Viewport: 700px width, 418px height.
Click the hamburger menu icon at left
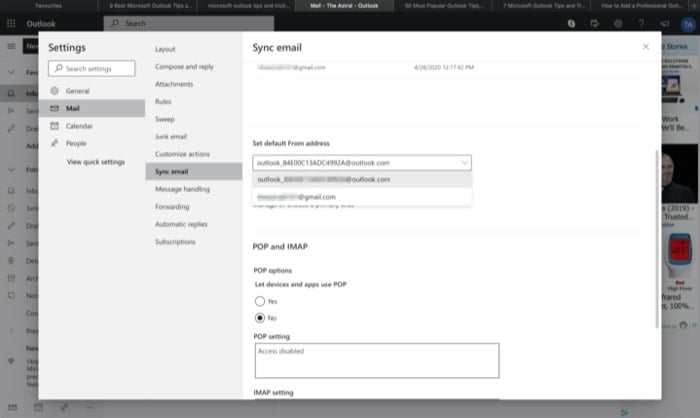tap(11, 46)
